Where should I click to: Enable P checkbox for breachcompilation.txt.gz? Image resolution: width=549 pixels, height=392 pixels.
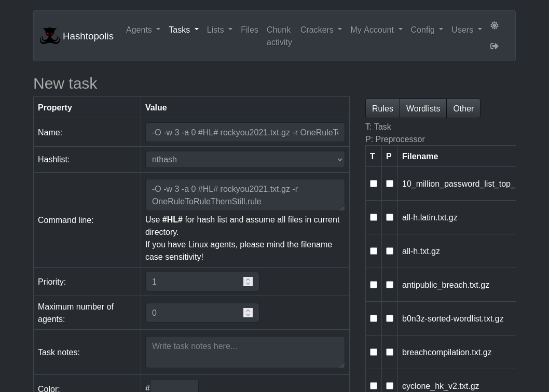(390, 352)
